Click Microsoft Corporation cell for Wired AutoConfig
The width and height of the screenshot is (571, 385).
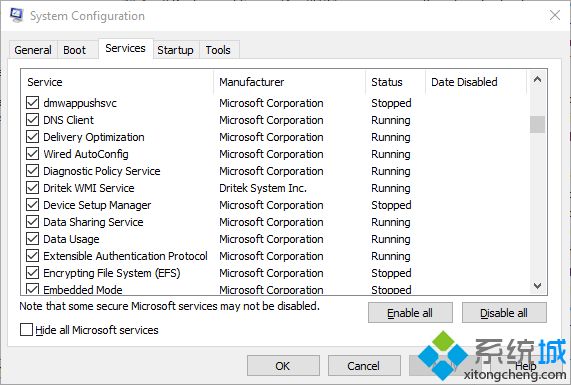coord(271,154)
